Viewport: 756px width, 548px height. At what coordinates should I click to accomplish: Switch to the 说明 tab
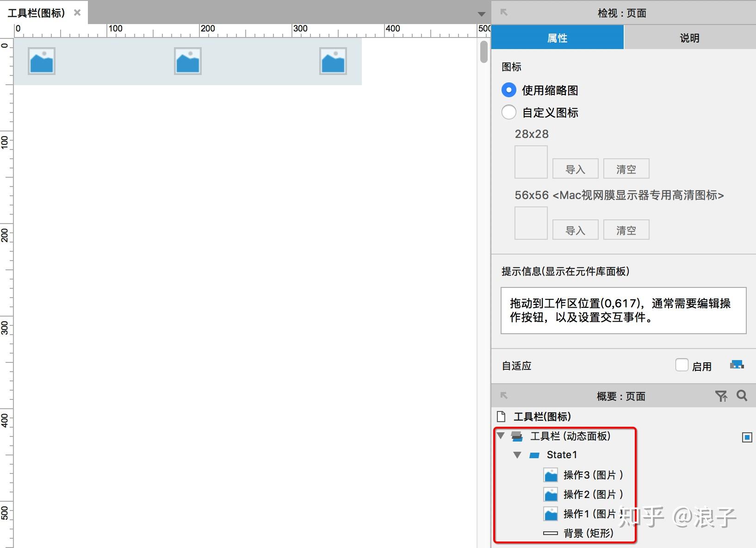(690, 37)
